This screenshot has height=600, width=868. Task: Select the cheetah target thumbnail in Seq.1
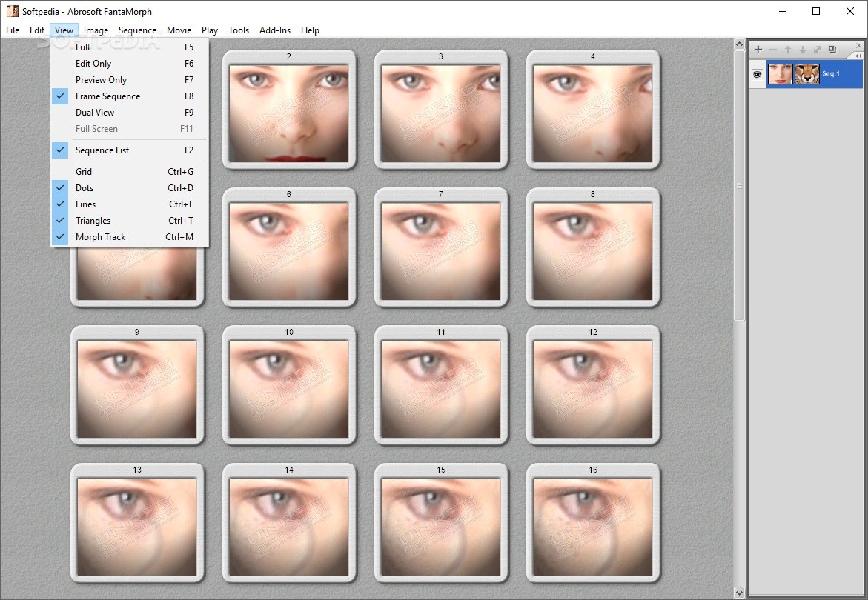coord(806,74)
